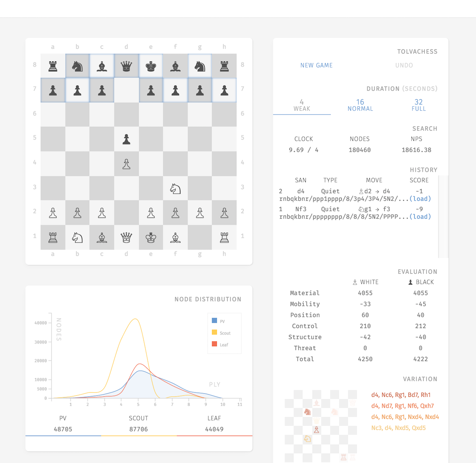
Task: Select the black pawn on d5
Action: click(126, 139)
